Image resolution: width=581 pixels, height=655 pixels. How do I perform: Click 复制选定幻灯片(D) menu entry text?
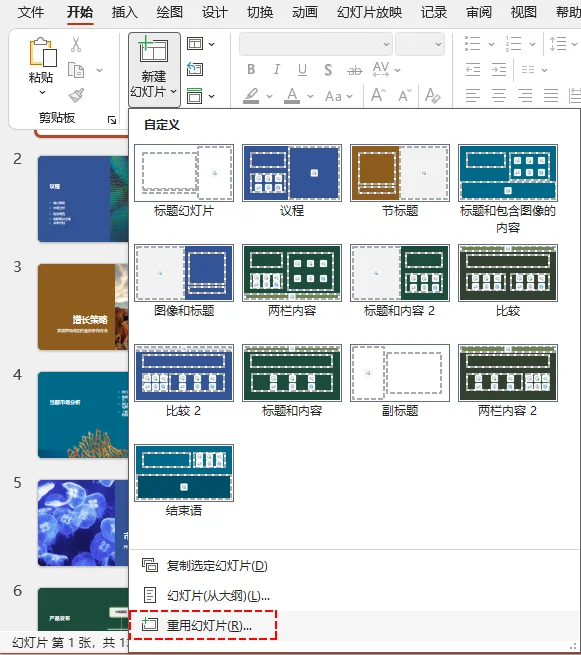click(217, 566)
